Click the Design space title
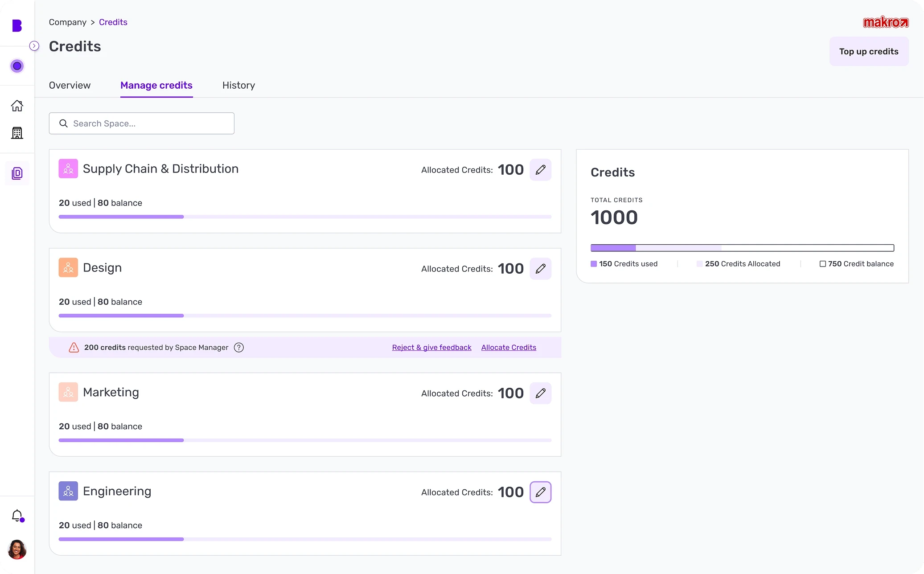 point(102,268)
